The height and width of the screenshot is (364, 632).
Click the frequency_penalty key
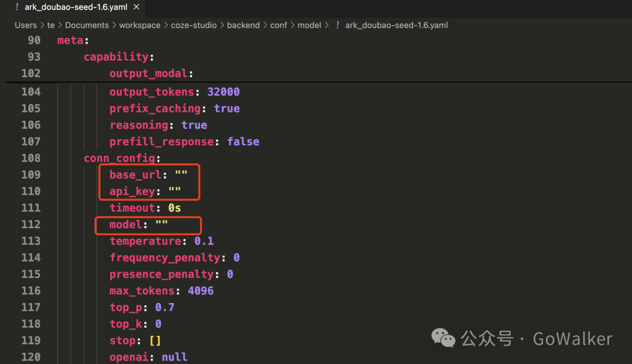(x=165, y=257)
